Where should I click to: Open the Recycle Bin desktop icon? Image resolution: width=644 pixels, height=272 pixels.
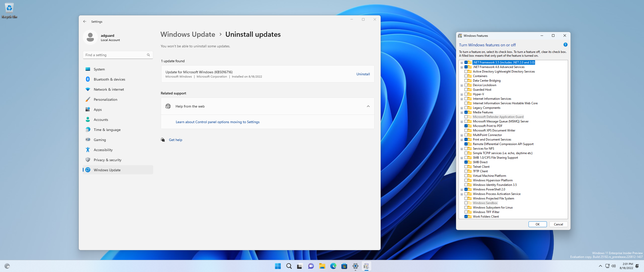coord(9,11)
